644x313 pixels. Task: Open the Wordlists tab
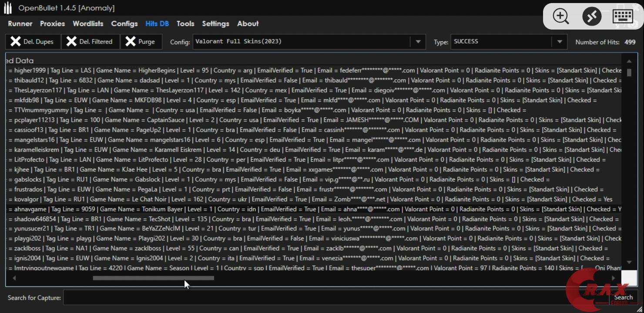click(x=88, y=24)
